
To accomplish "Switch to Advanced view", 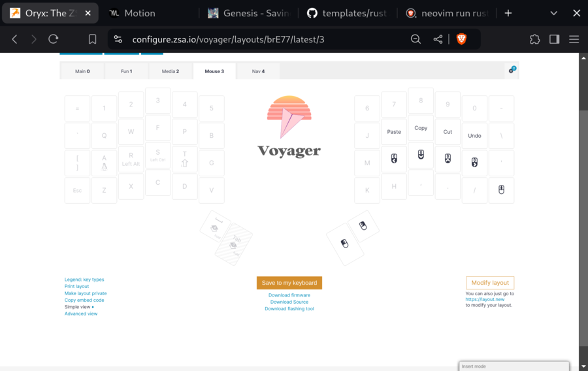I will point(81,314).
